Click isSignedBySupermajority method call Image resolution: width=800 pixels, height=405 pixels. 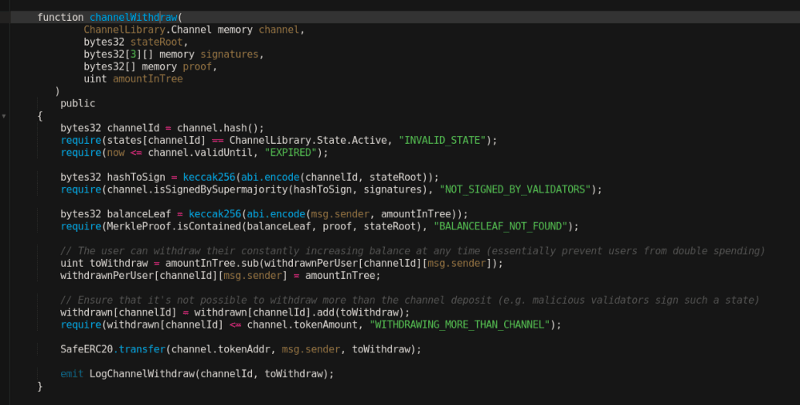(223, 189)
